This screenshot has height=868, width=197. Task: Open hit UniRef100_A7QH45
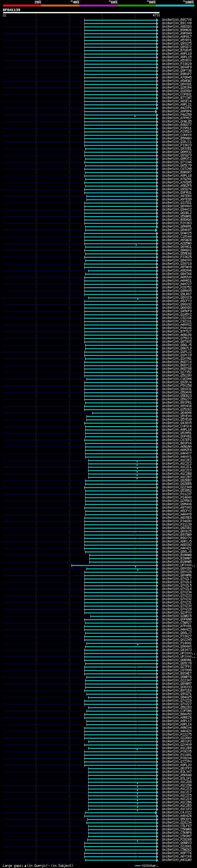[x=176, y=78]
